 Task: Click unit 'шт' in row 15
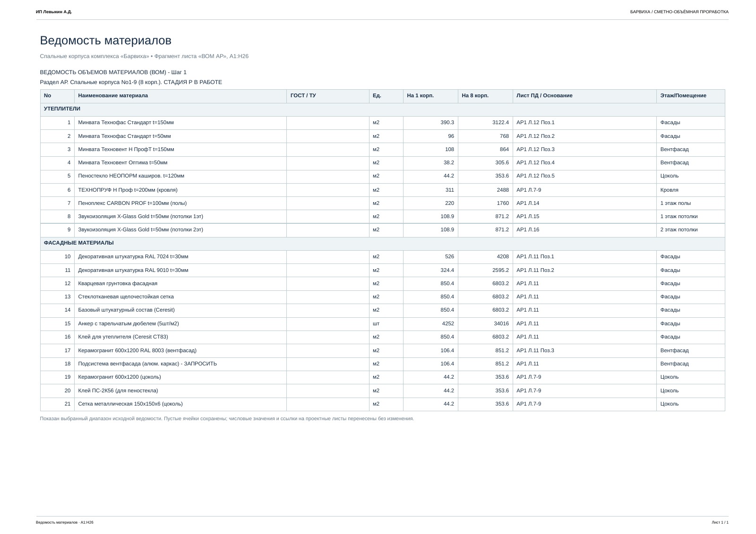[376, 324]
